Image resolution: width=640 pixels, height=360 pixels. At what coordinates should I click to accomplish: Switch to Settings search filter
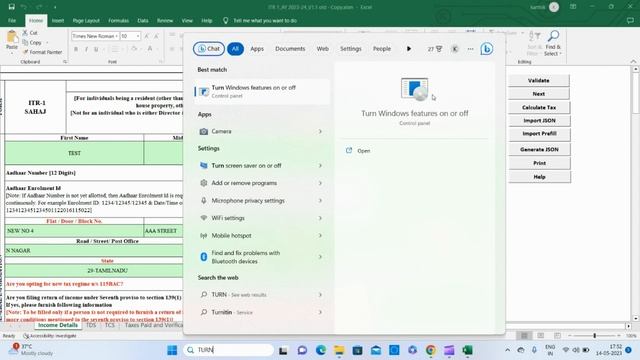[351, 49]
